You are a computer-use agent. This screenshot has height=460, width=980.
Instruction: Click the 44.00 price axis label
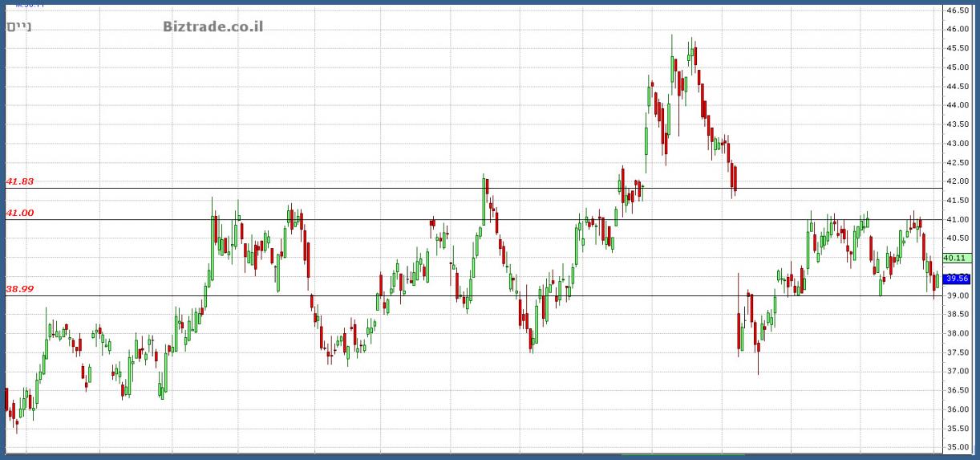click(x=958, y=105)
